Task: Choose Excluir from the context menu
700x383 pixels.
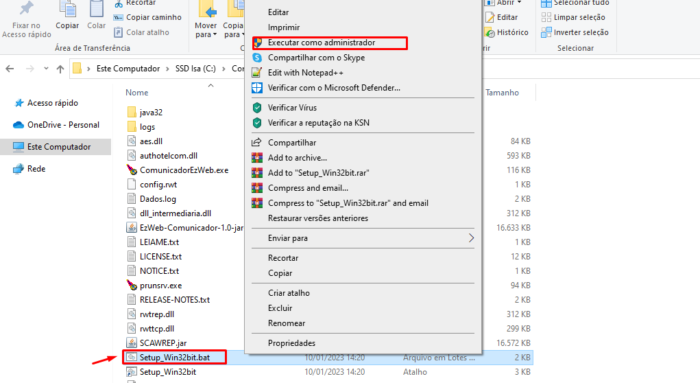Action: (280, 308)
